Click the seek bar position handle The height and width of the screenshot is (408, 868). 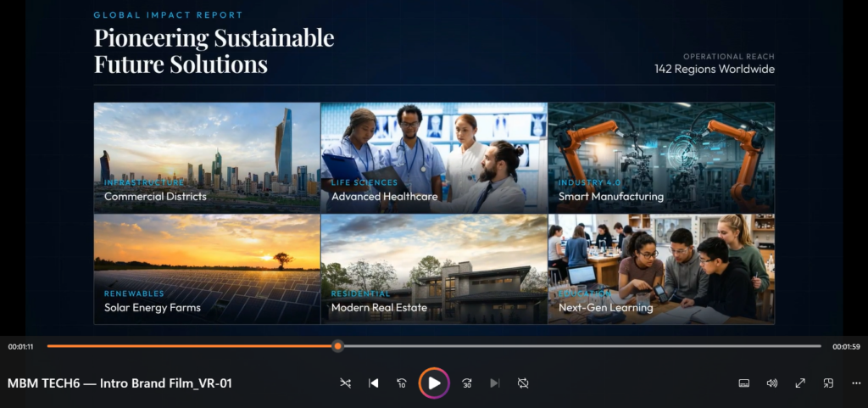pos(337,347)
